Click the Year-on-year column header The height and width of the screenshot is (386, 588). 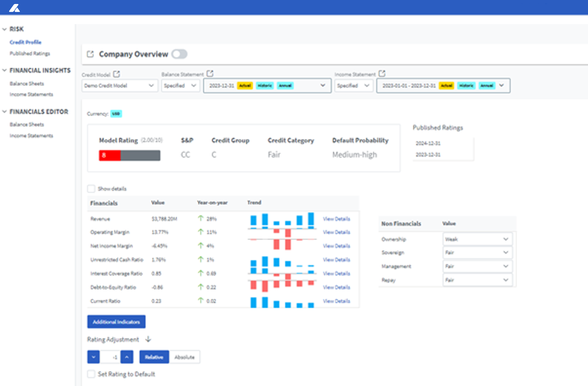[212, 203]
